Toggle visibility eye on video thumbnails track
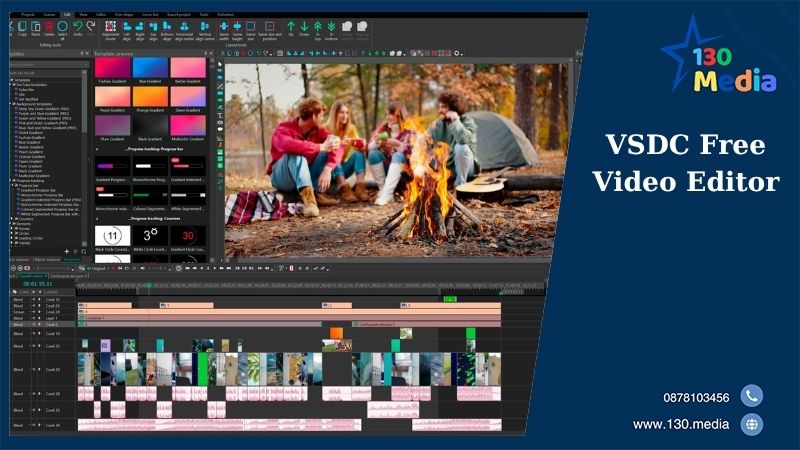This screenshot has height=450, width=800. tap(33, 369)
